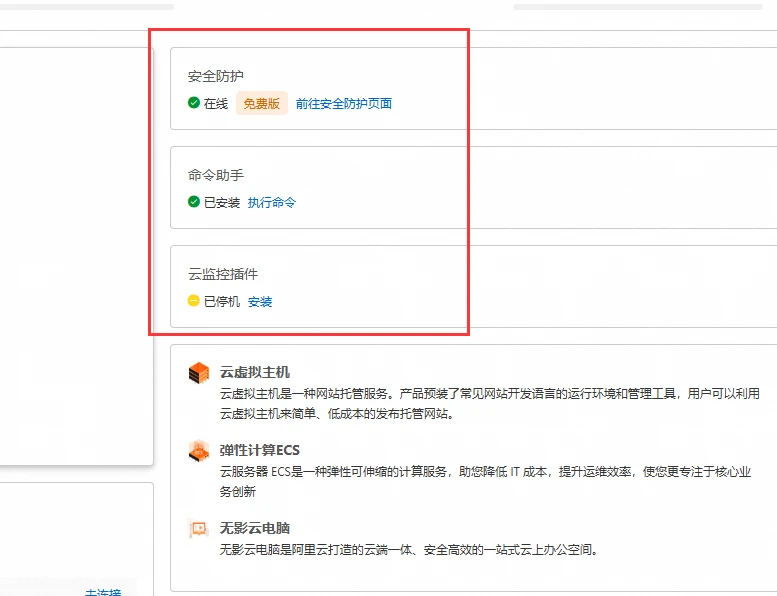Click the yellow status icon beside 已停机
Screen dimensions: 777x596
point(194,301)
